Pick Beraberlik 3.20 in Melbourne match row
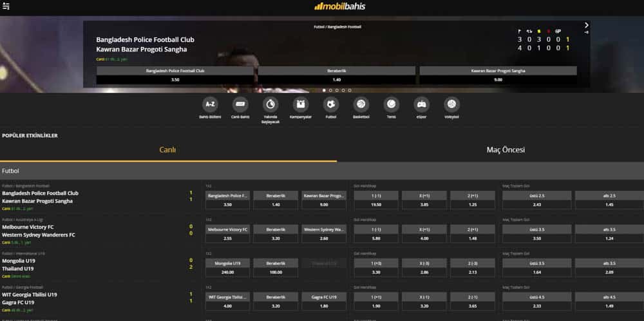 tap(276, 234)
